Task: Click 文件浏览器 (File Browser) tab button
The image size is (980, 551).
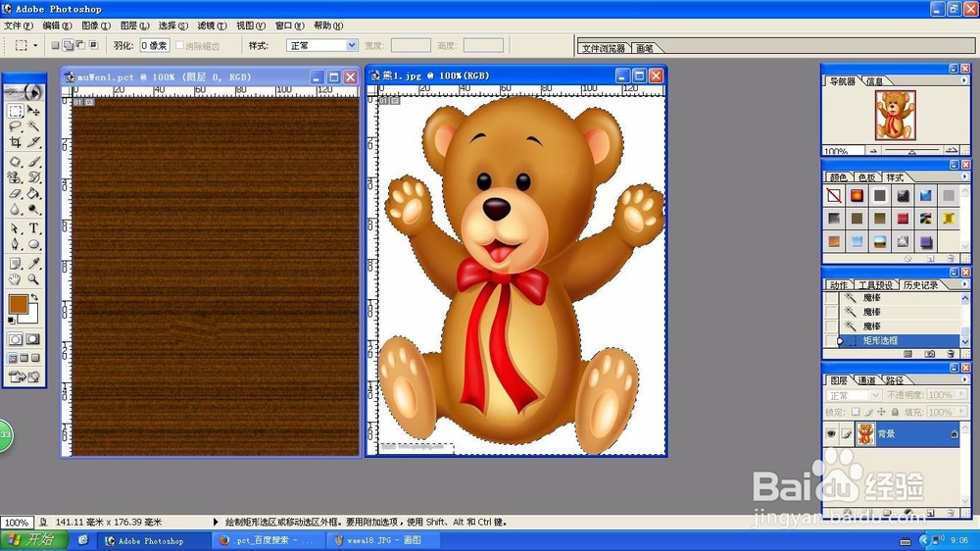Action: pyautogui.click(x=603, y=48)
